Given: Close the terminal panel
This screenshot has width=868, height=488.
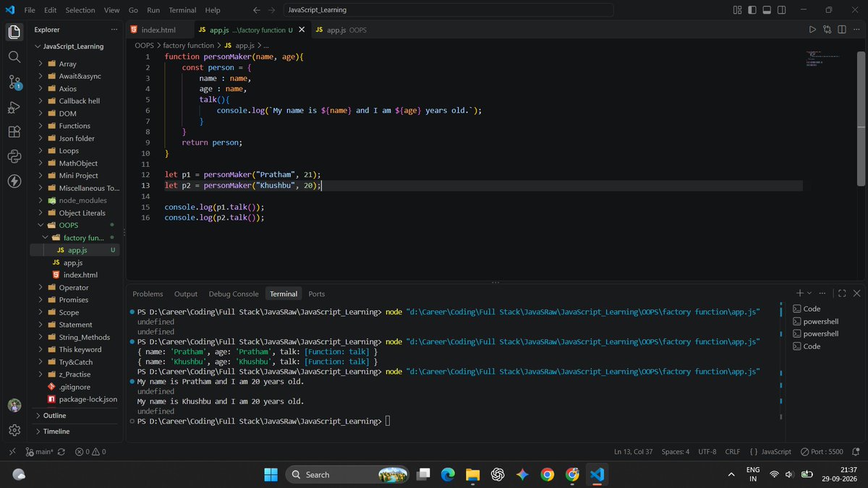Looking at the screenshot, I should pyautogui.click(x=856, y=294).
